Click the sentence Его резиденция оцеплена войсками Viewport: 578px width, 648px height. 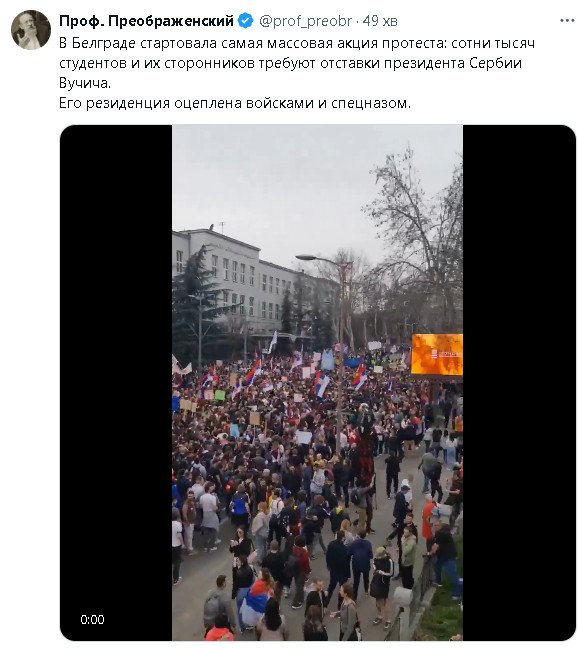235,103
